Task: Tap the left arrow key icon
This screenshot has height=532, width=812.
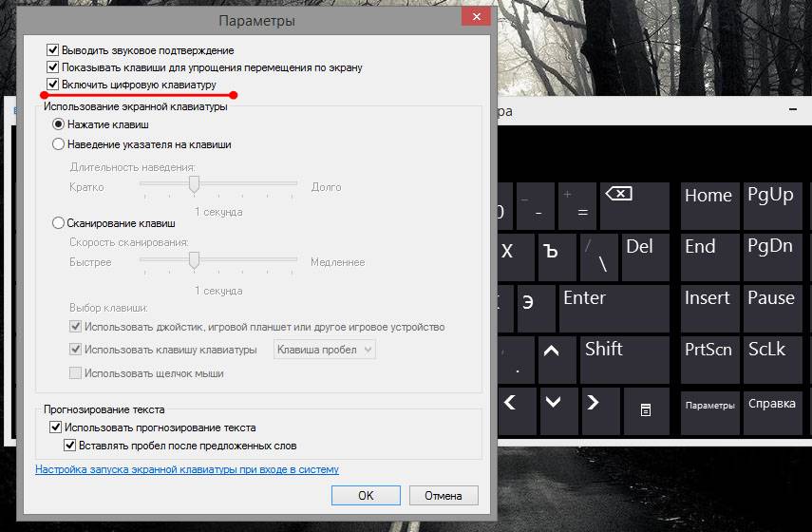Action: click(x=517, y=410)
